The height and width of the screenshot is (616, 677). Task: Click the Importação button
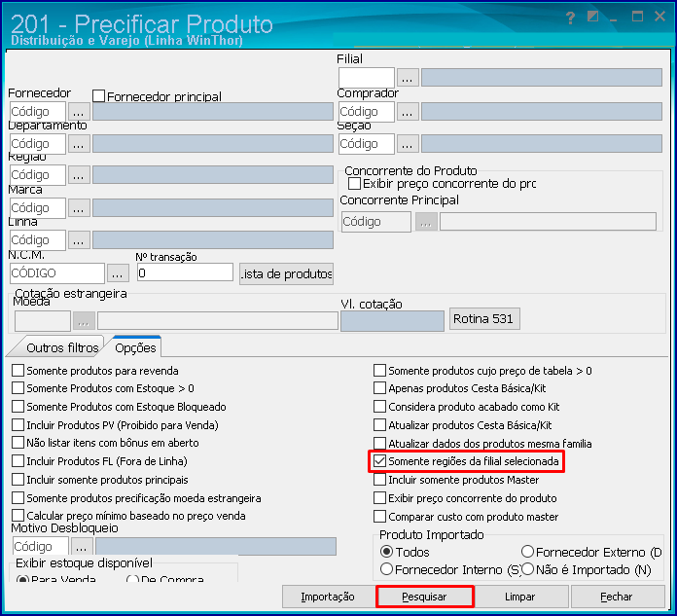coord(328,597)
